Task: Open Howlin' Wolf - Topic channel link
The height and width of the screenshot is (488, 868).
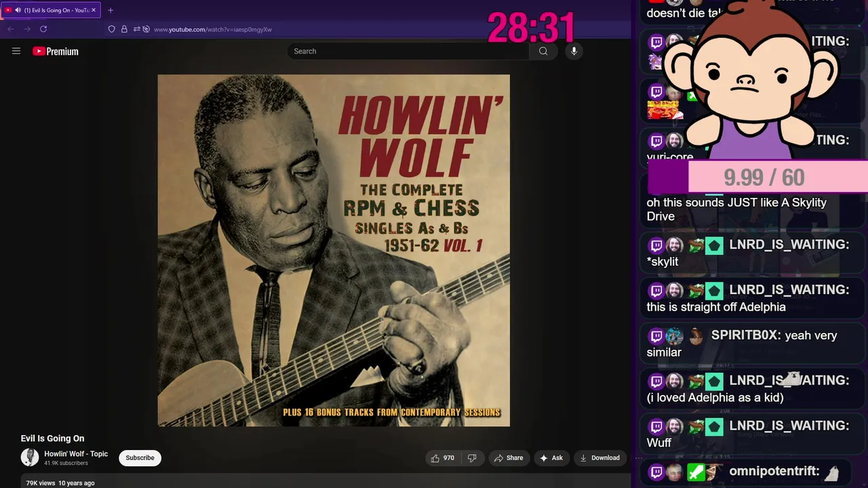Action: click(76, 454)
